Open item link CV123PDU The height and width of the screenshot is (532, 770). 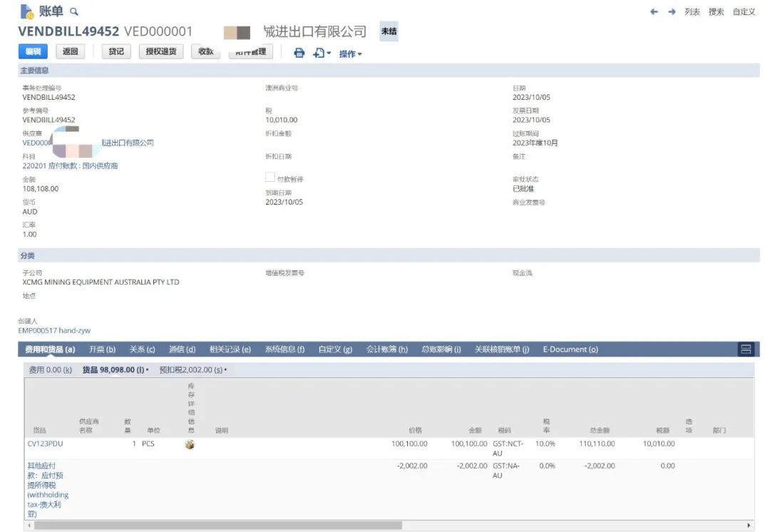coord(45,444)
